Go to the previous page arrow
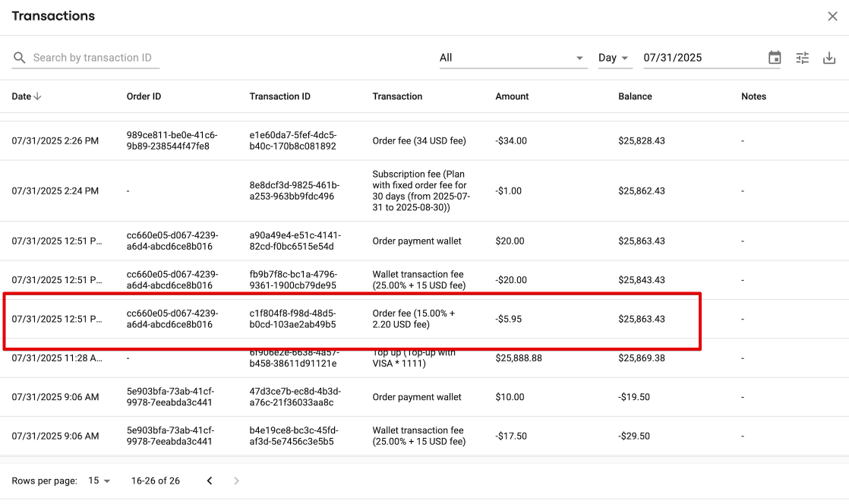 (210, 480)
